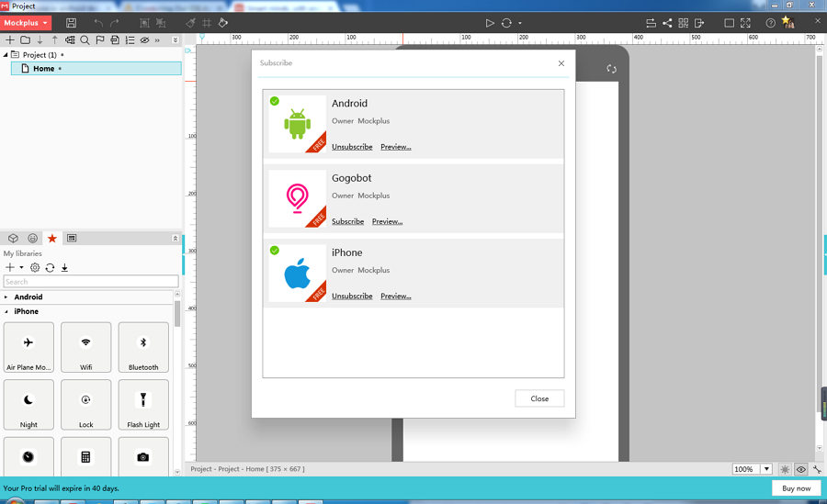Click the library Search field
The image size is (827, 504).
91,282
